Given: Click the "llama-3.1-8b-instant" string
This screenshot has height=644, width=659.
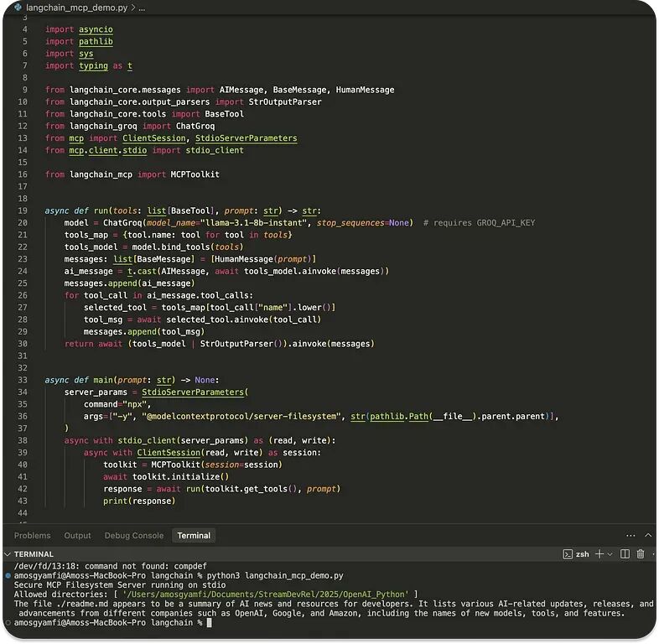Looking at the screenshot, I should pos(253,223).
